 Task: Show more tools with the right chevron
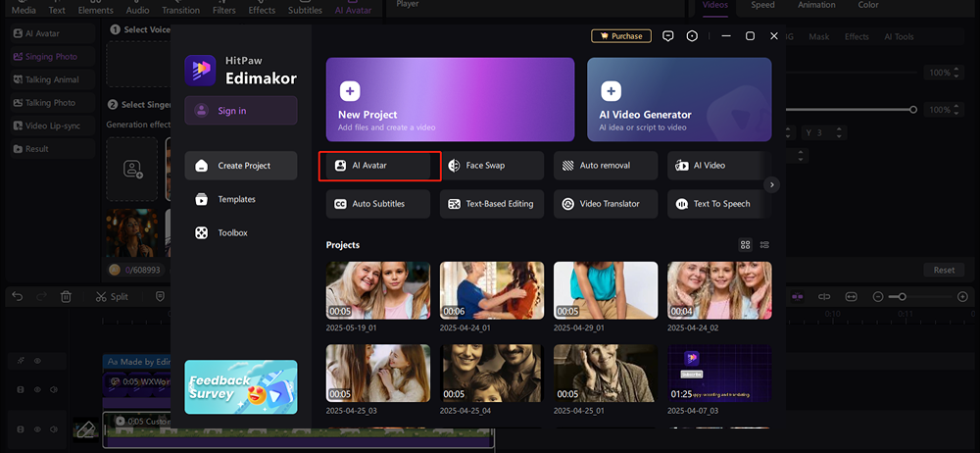[772, 184]
